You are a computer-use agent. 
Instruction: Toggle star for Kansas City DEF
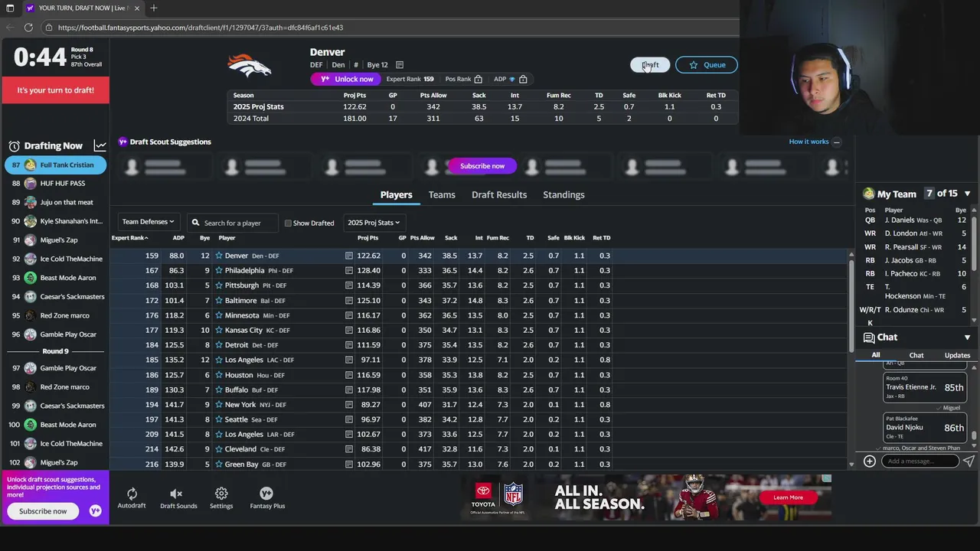click(x=218, y=331)
